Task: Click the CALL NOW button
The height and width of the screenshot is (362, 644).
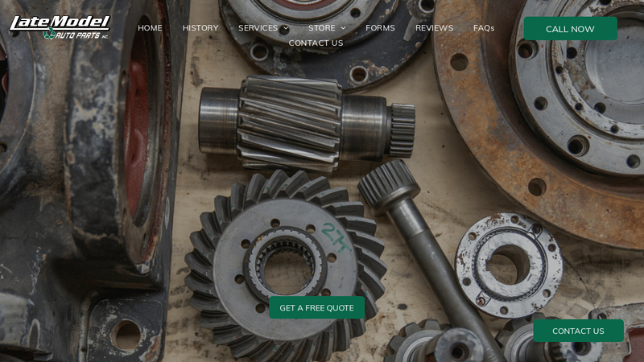Action: coord(570,29)
